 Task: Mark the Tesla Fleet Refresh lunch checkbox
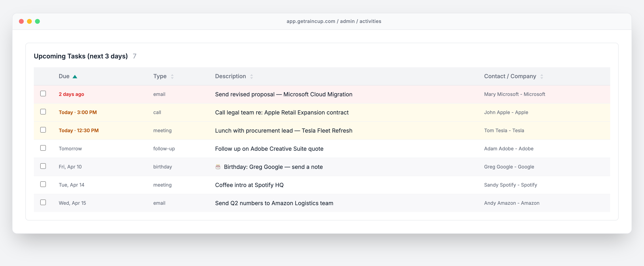click(x=43, y=130)
